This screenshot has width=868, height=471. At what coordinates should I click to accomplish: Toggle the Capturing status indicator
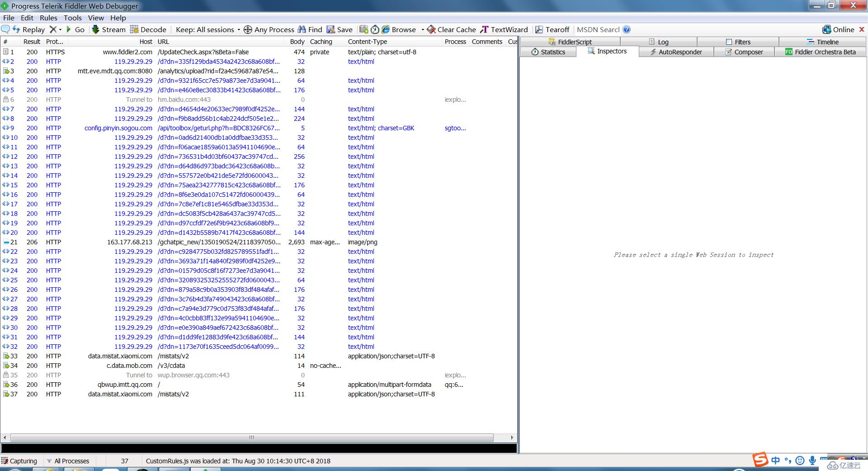click(x=19, y=461)
